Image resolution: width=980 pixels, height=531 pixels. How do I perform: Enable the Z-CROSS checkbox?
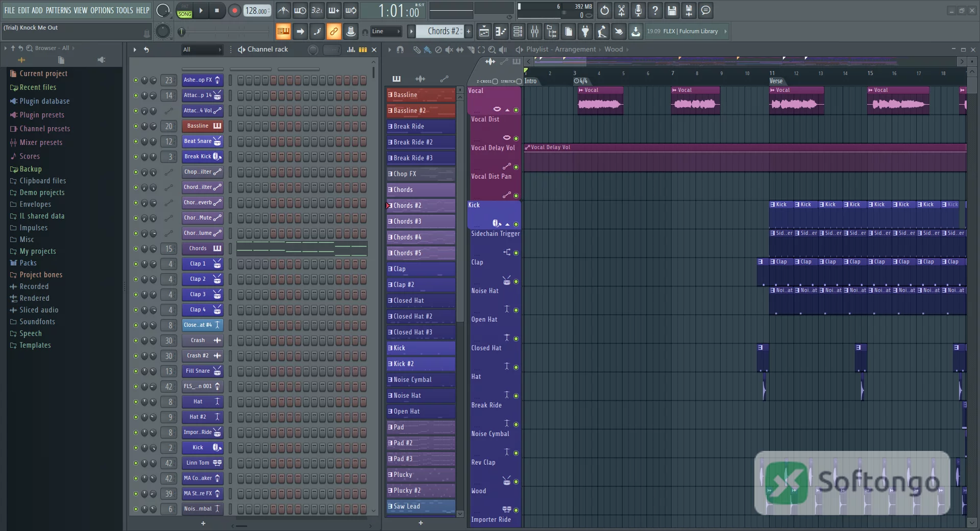495,81
